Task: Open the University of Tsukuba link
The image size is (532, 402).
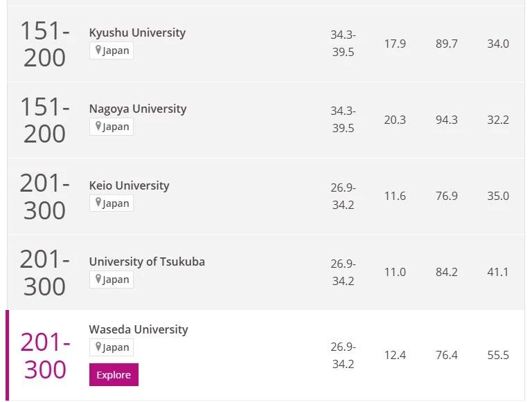Action: (147, 262)
